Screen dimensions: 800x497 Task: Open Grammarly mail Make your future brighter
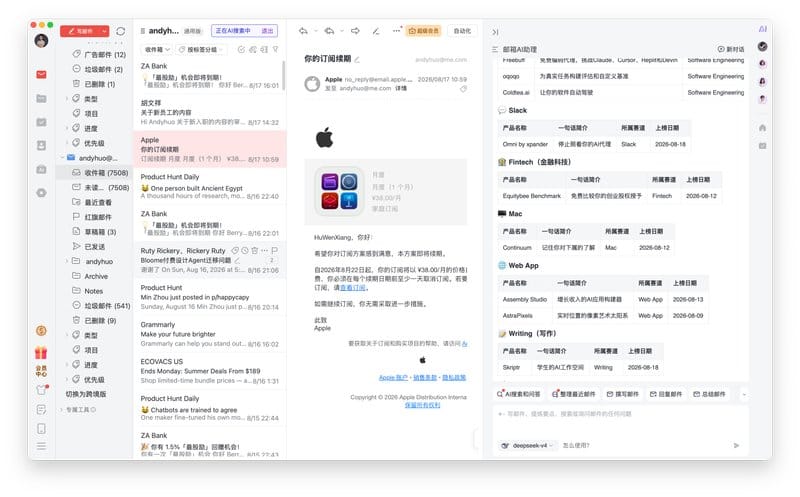[210, 334]
